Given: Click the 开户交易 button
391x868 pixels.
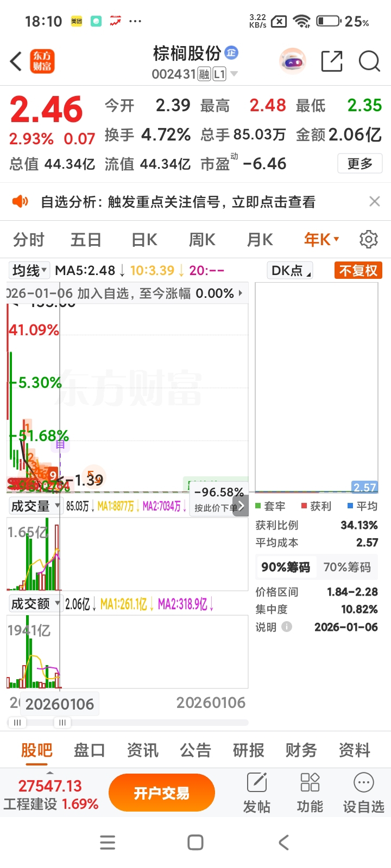Looking at the screenshot, I should (162, 793).
